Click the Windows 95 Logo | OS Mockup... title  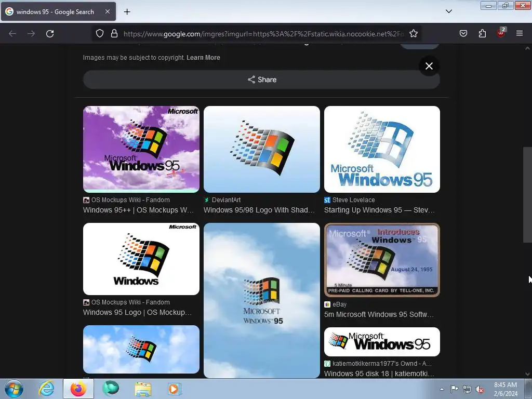[137, 312]
